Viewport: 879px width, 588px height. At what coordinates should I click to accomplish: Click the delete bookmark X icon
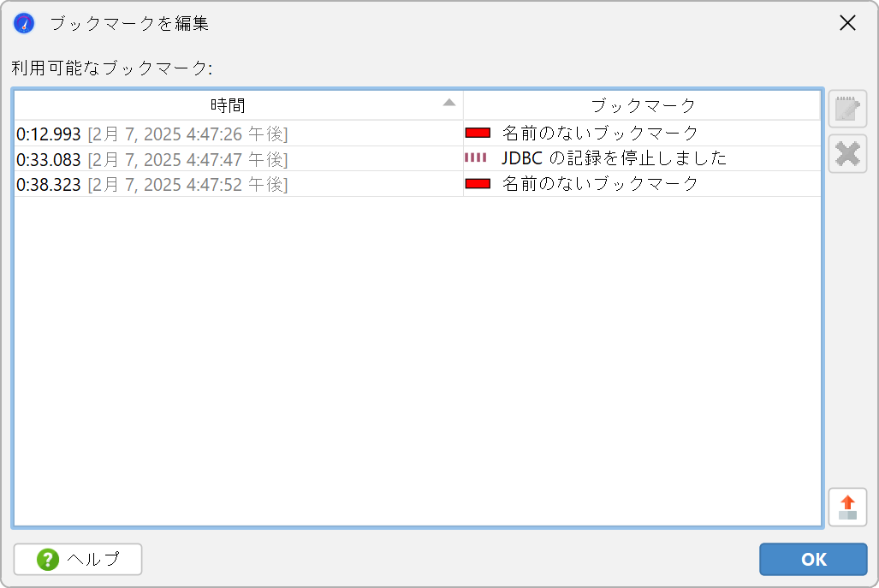[847, 153]
